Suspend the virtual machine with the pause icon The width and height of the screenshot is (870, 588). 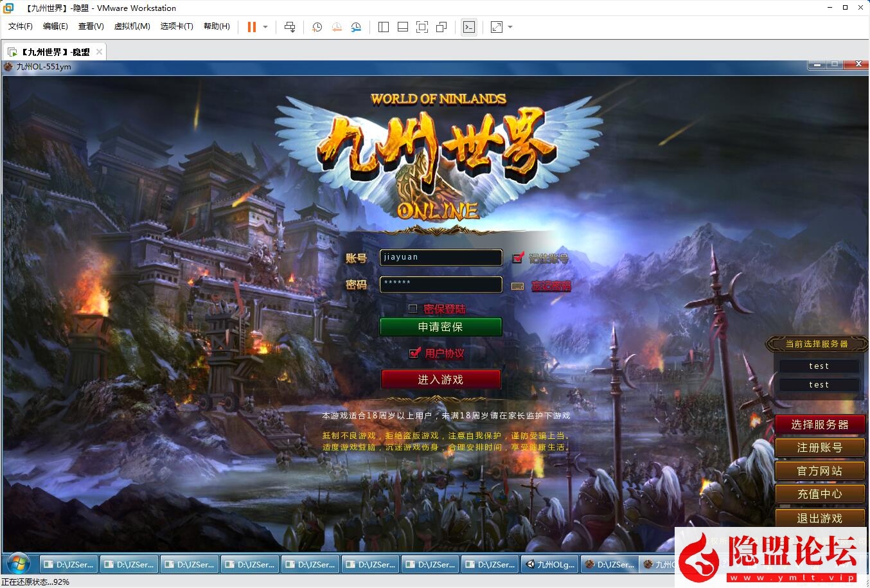(251, 27)
